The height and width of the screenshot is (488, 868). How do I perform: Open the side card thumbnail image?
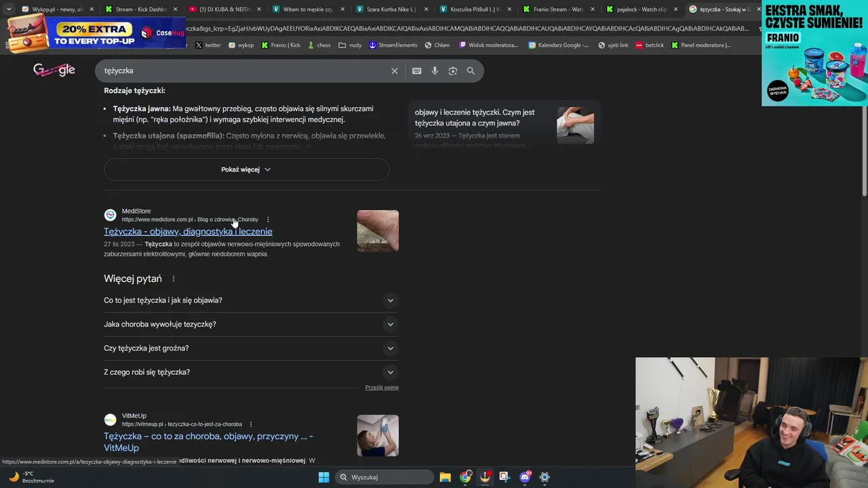575,125
